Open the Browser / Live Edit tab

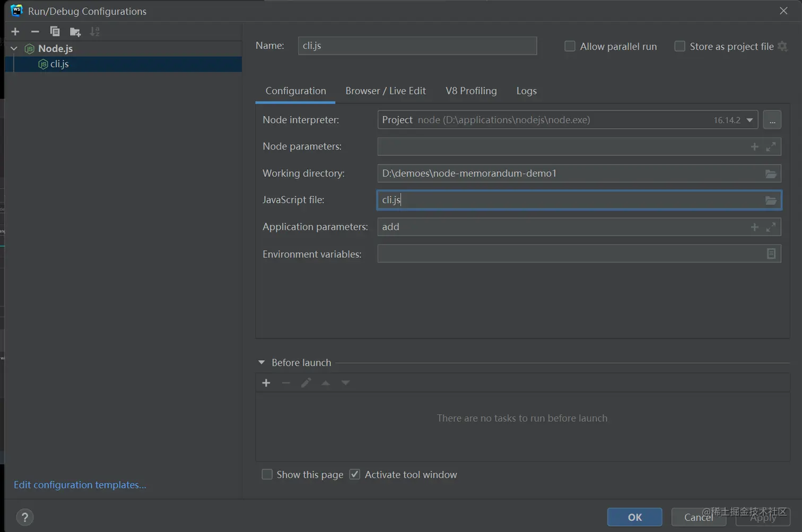click(x=386, y=91)
